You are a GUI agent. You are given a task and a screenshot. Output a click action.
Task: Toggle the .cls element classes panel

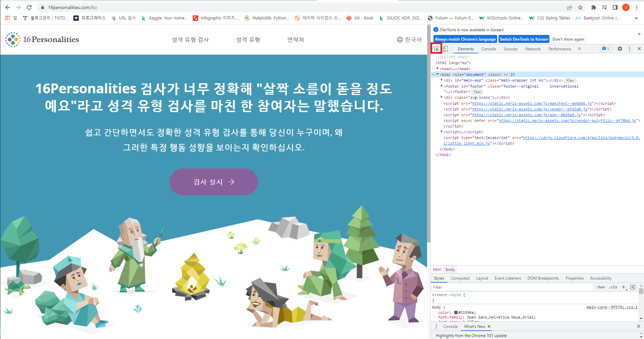613,287
